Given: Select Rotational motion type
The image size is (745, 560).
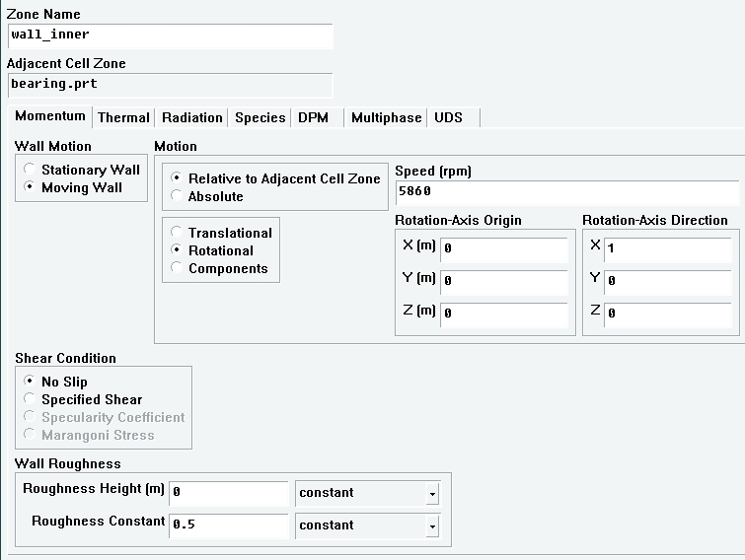Looking at the screenshot, I should pos(177,250).
